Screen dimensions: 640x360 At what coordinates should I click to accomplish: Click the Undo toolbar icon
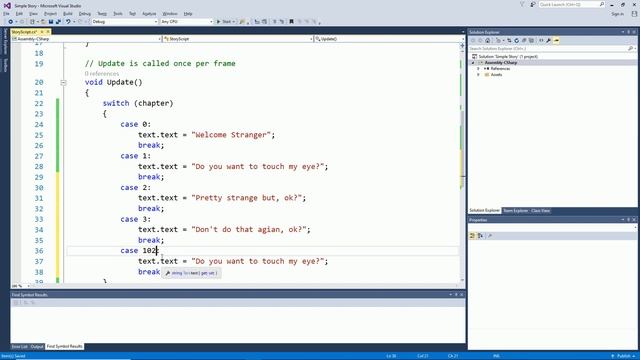click(x=68, y=22)
